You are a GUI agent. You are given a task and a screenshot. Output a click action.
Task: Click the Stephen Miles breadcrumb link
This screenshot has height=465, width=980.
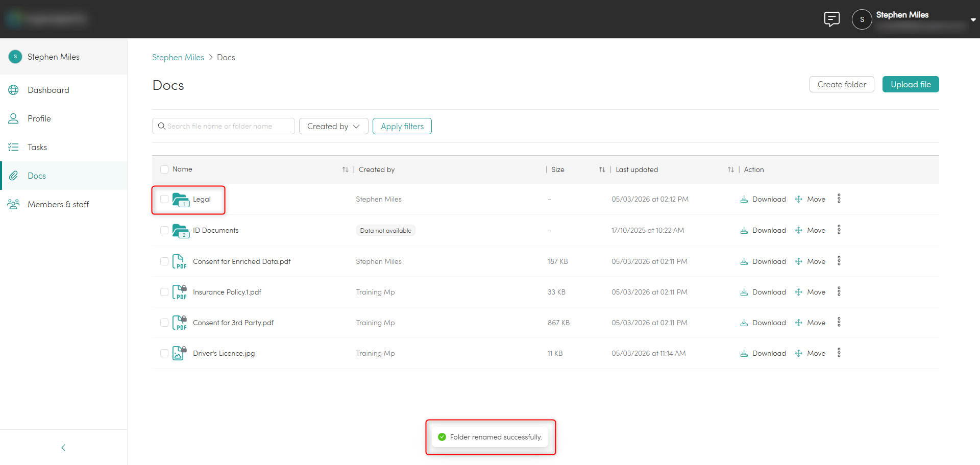point(178,57)
